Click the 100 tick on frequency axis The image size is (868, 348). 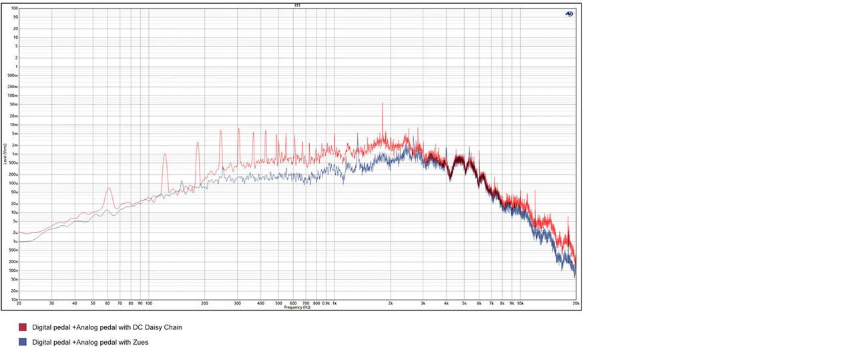[148, 303]
